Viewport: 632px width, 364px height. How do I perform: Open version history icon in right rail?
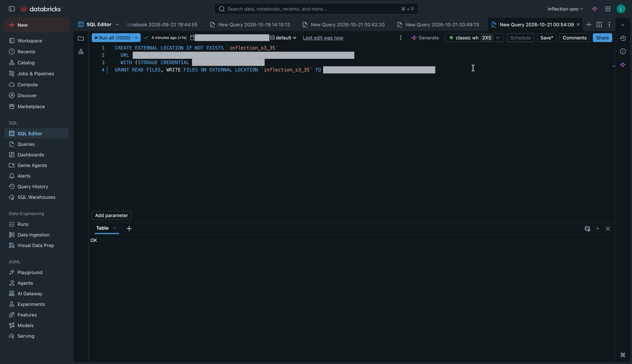tap(623, 38)
